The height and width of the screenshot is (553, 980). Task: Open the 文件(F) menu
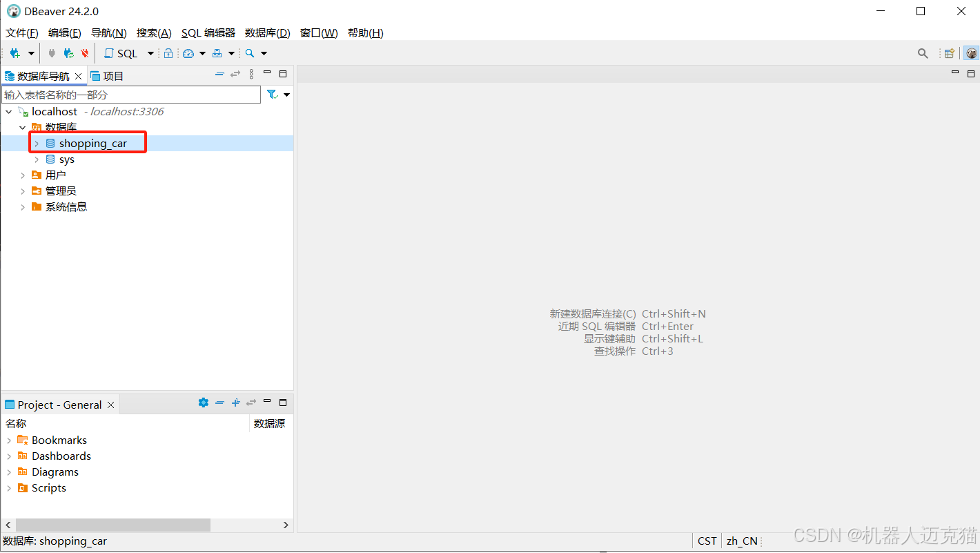(22, 33)
